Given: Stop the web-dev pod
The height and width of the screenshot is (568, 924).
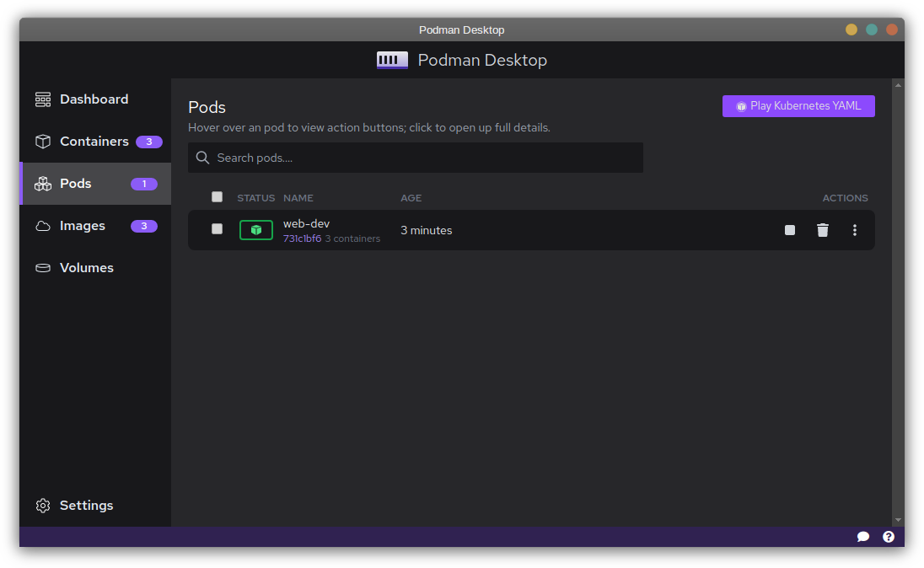Looking at the screenshot, I should click(790, 230).
